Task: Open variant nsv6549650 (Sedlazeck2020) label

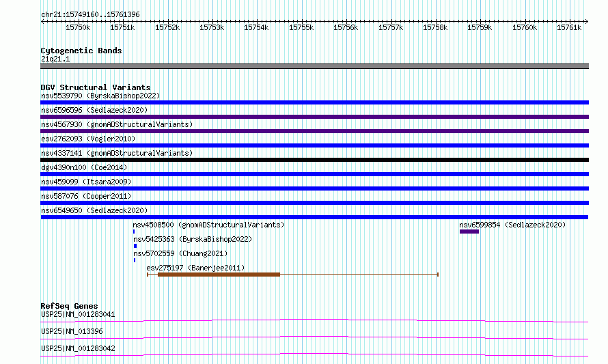Action: 94,210
